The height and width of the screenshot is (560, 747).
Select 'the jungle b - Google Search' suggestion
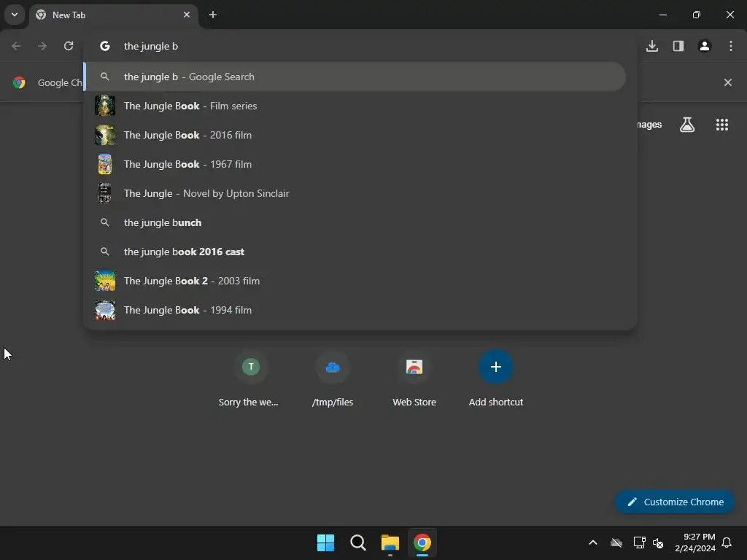tap(355, 77)
